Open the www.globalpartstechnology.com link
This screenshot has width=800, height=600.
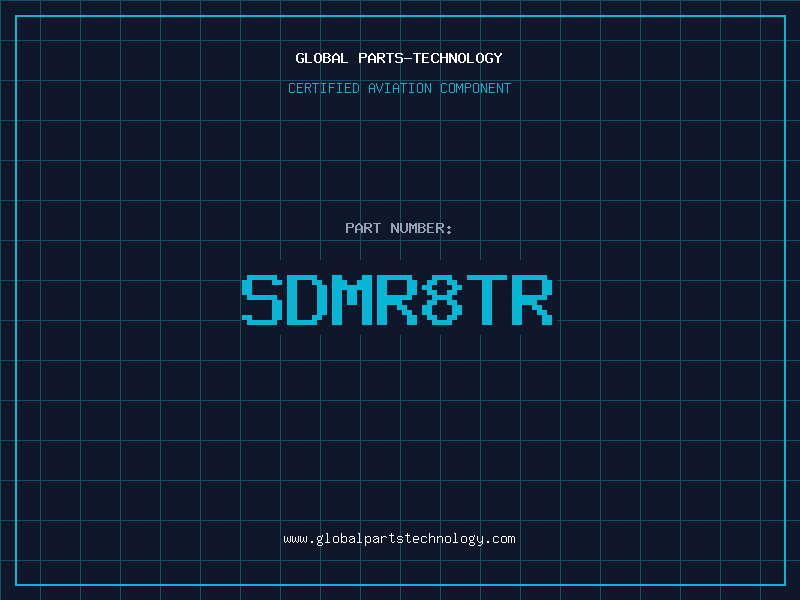coord(399,539)
